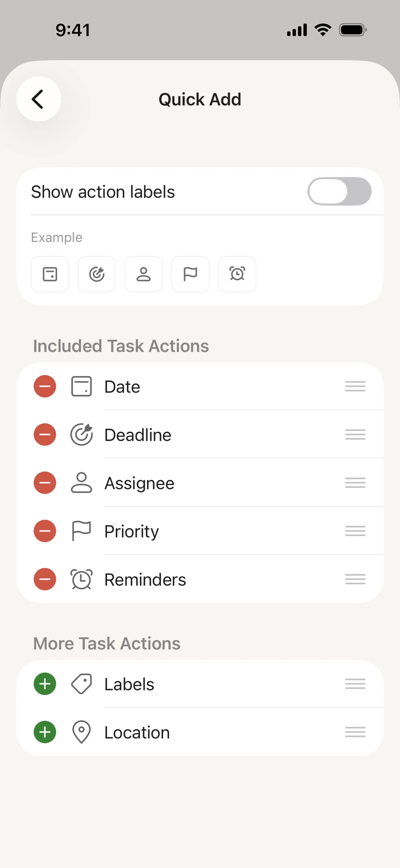400x868 pixels.
Task: Remove Deadline using its red minus
Action: 45,434
